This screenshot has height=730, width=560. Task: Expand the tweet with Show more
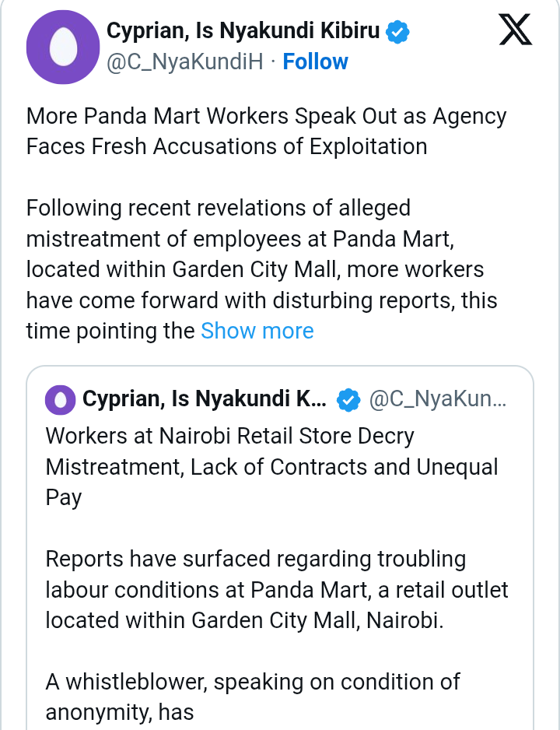click(257, 331)
